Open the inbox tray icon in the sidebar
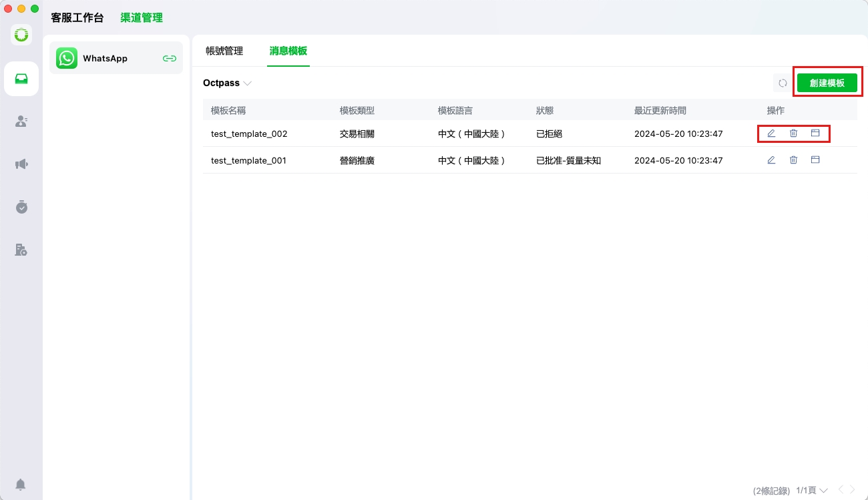This screenshot has width=868, height=500. pos(21,79)
